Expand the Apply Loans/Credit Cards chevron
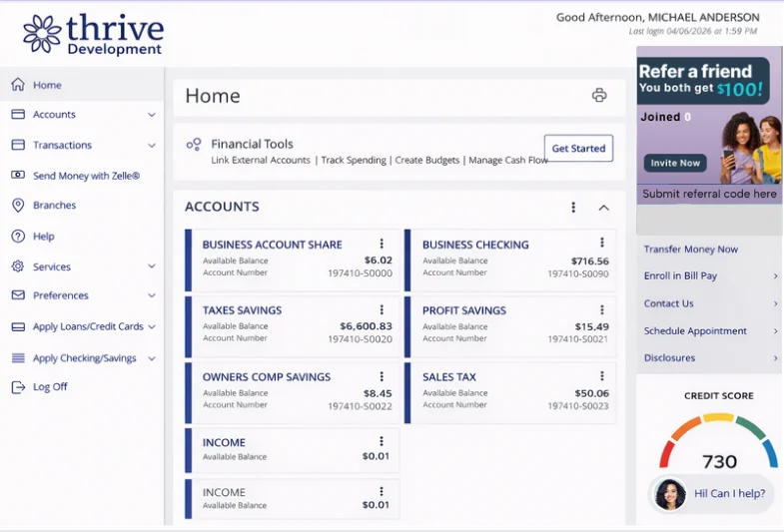The width and height of the screenshot is (784, 532). point(152,326)
